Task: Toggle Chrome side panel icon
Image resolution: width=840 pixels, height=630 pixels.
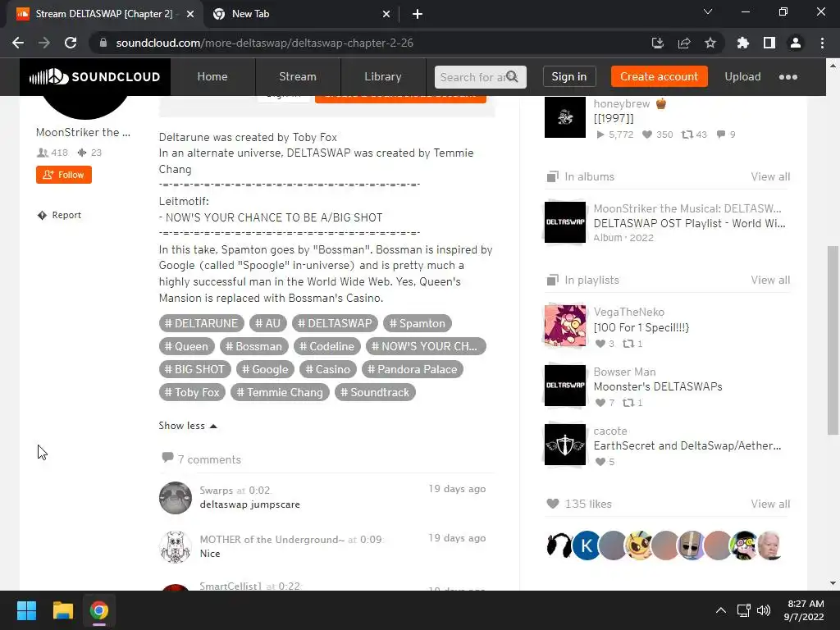Action: (x=769, y=43)
